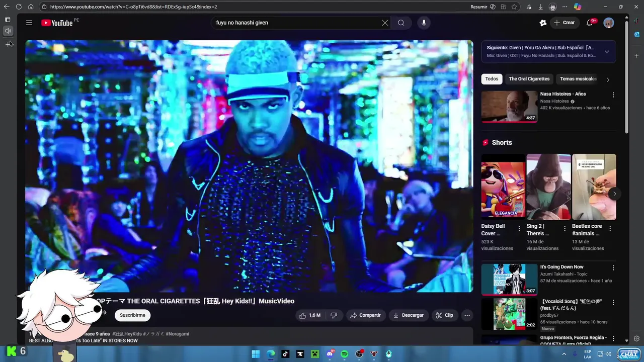
Task: Open options menu for Beetles core short
Action: click(x=610, y=228)
